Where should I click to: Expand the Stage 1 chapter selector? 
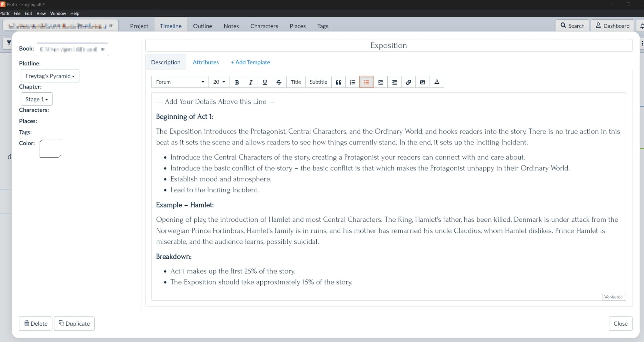36,99
